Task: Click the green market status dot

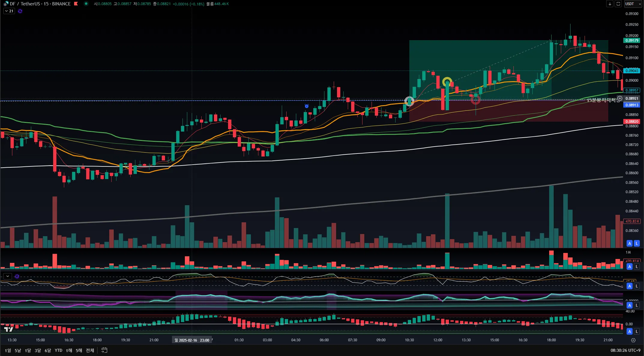Action: 86,4
